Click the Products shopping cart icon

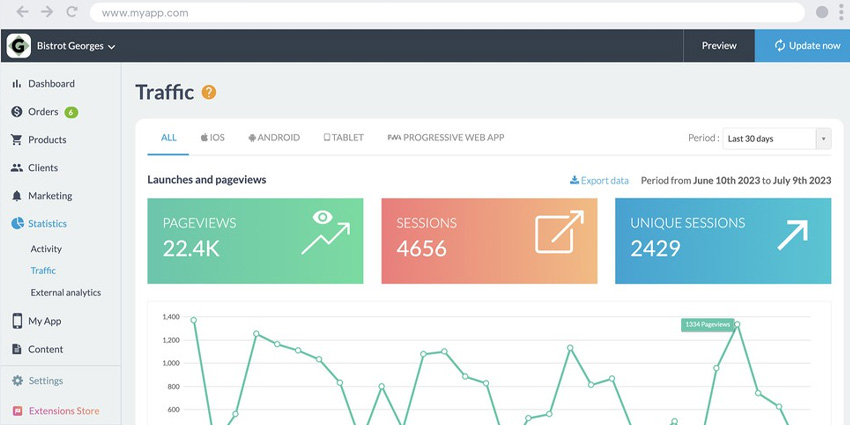17,140
